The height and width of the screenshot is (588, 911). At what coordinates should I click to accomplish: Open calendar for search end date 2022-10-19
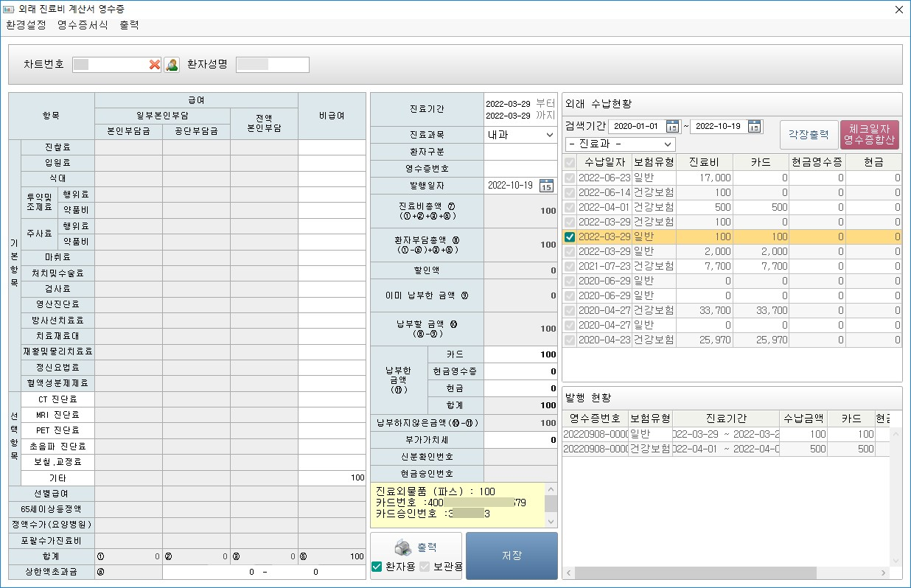(755, 126)
